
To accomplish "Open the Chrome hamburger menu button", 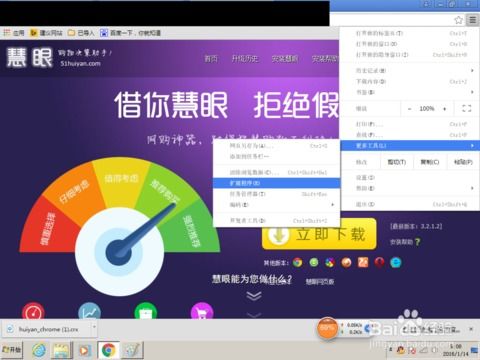I will pos(472,20).
